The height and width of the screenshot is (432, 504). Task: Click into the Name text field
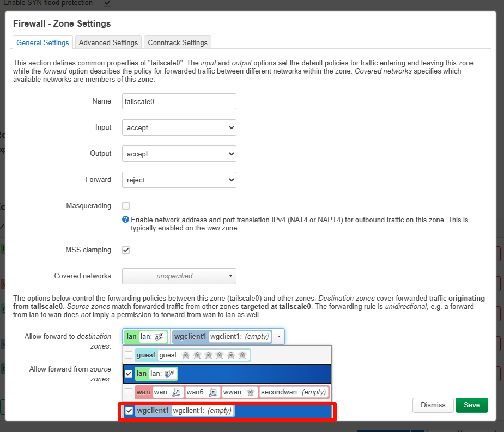179,101
